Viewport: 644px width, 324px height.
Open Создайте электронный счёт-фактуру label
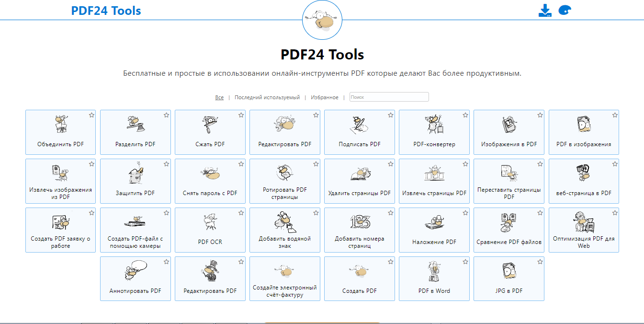point(285,291)
